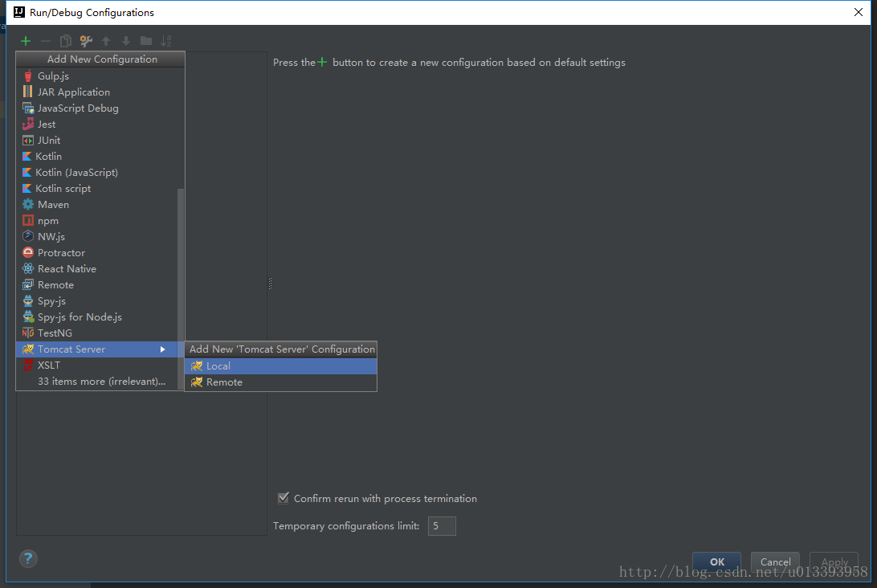Screen dimensions: 877x588
Task: Click the green plus Add New Configuration icon
Action: pos(26,41)
